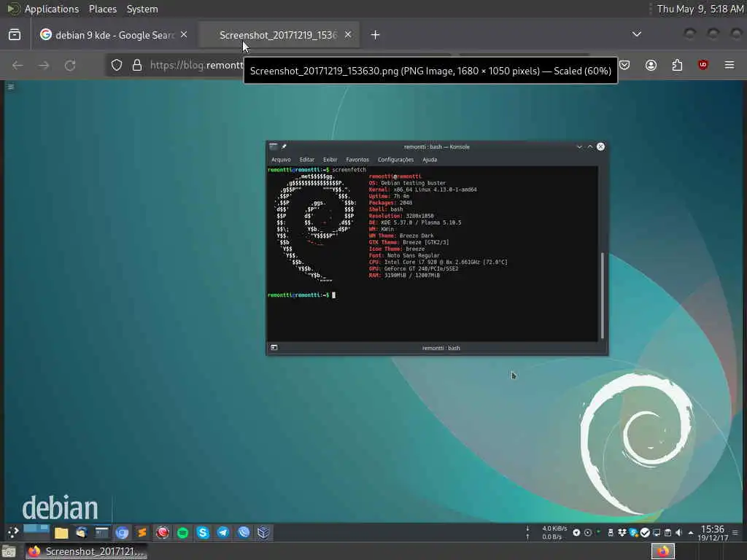
Task: Open the uBlock Origin popup
Action: pyautogui.click(x=703, y=65)
